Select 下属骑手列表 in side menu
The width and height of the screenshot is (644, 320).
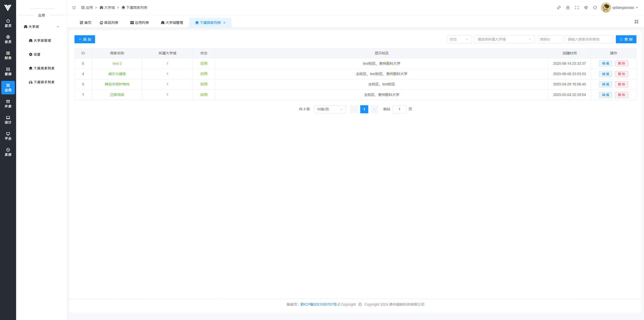pyautogui.click(x=42, y=82)
